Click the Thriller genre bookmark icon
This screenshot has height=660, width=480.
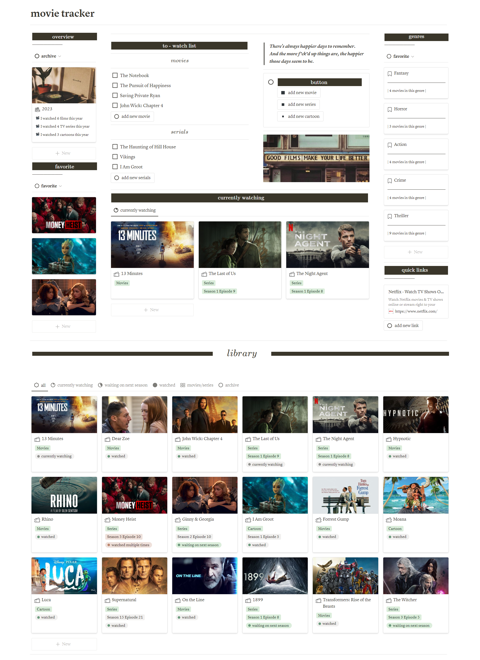click(389, 216)
